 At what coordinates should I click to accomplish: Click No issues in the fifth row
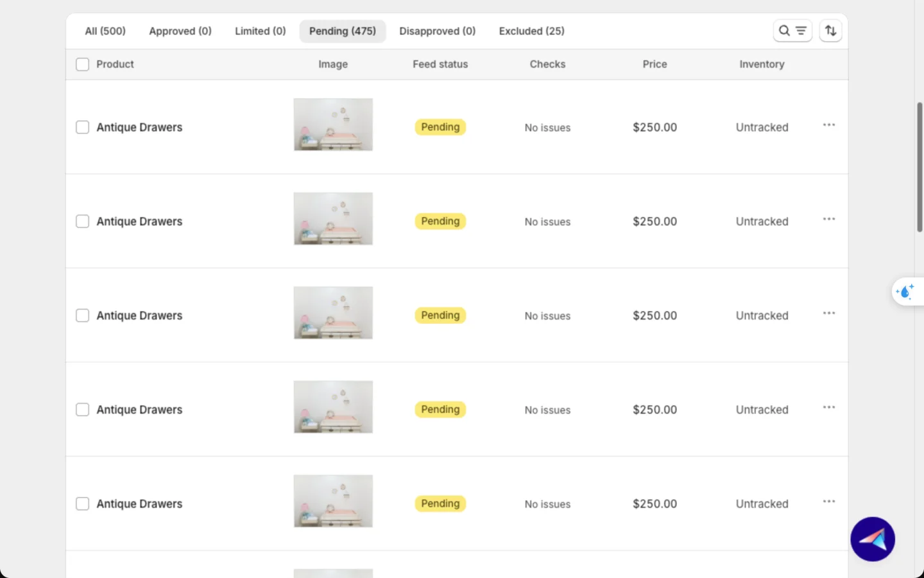point(547,504)
